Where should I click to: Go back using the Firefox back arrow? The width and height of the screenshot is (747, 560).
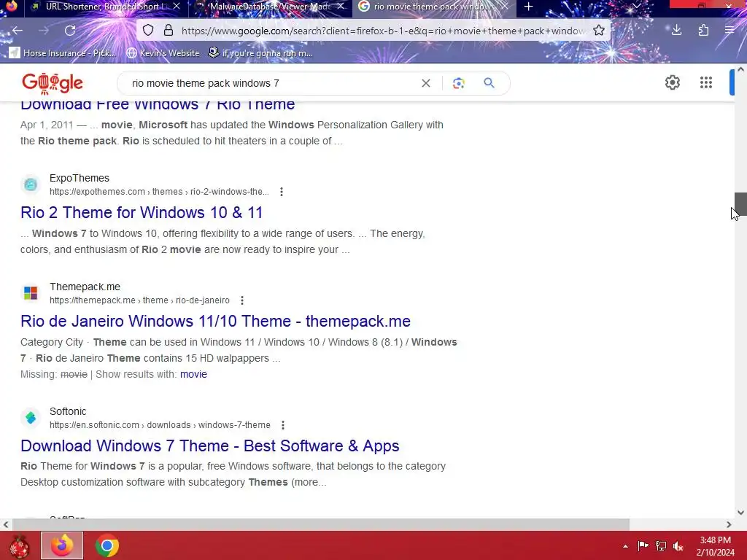point(18,31)
